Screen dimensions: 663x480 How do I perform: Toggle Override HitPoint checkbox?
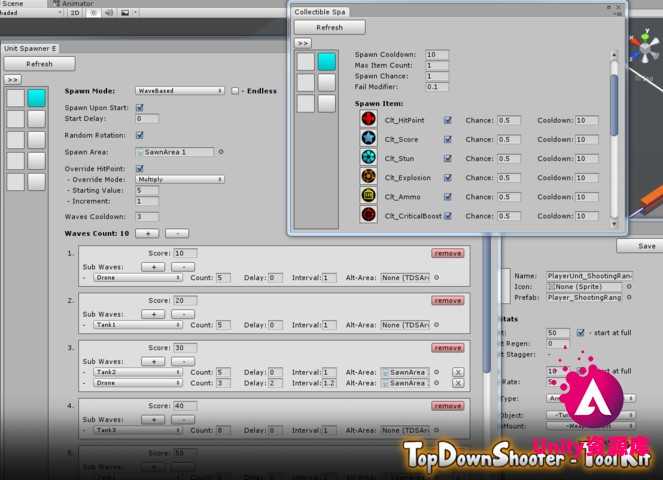(140, 169)
